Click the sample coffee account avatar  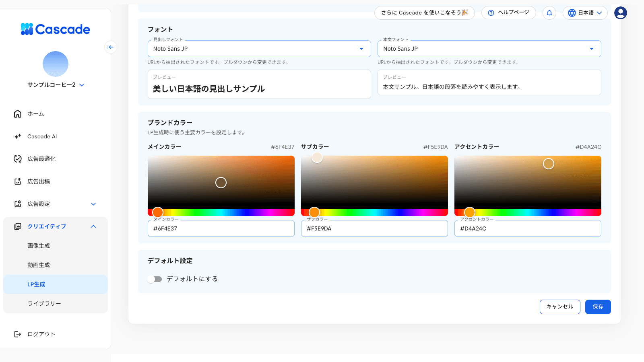56,64
